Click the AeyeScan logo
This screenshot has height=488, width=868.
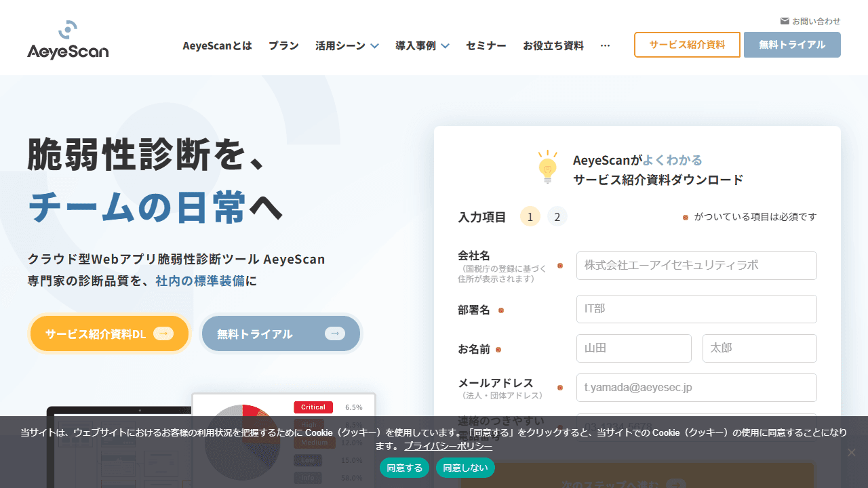coord(68,41)
